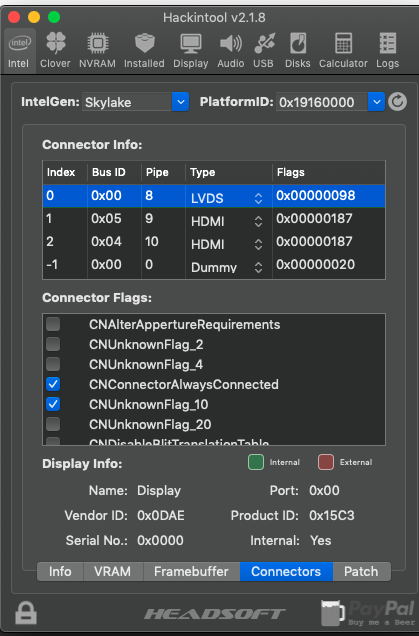This screenshot has width=419, height=636.
Task: Change type of index 2 HDMI connector
Action: tap(258, 245)
